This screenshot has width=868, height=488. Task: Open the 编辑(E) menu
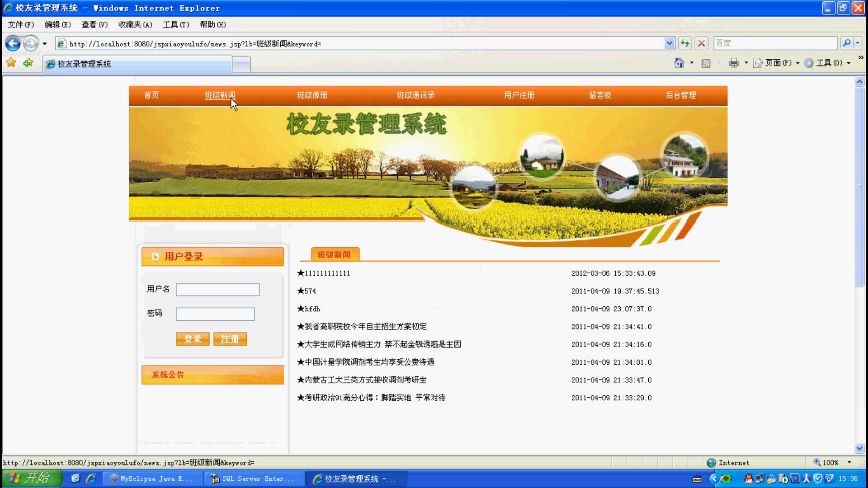(x=57, y=24)
